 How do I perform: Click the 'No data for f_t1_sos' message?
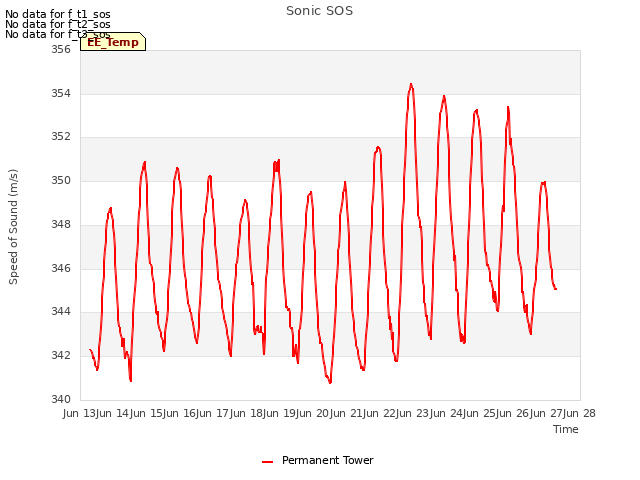click(x=58, y=14)
